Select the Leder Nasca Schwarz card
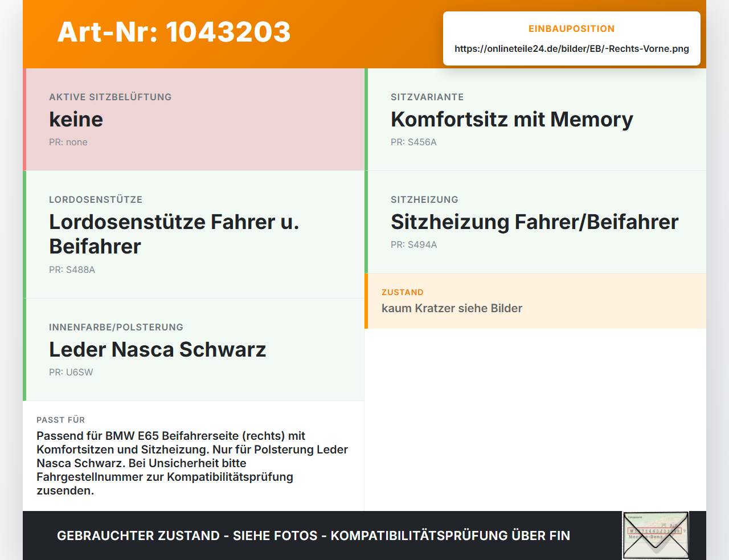Image resolution: width=729 pixels, height=560 pixels. point(194,350)
